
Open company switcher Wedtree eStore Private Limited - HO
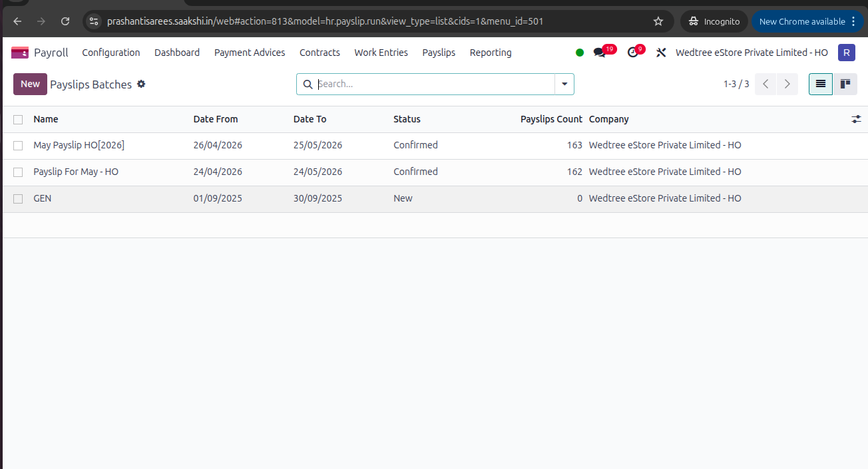[x=752, y=53]
